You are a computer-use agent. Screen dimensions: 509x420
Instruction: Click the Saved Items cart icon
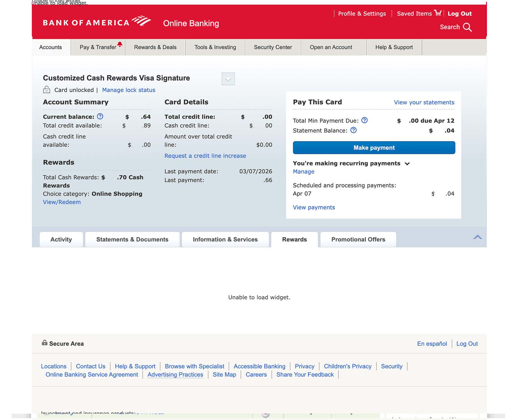pyautogui.click(x=438, y=13)
